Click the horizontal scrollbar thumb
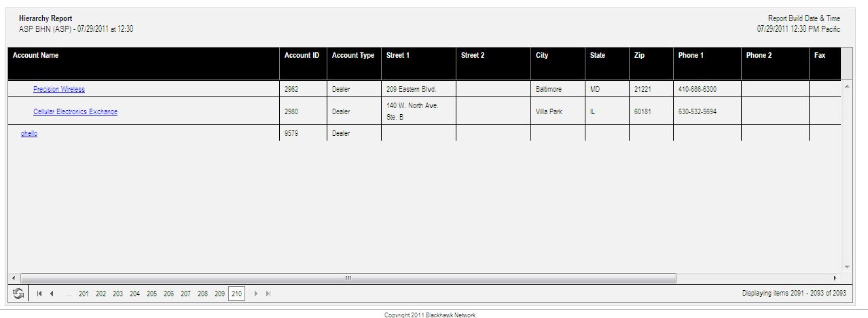Viewport: 868px width, 318px height. [348, 278]
